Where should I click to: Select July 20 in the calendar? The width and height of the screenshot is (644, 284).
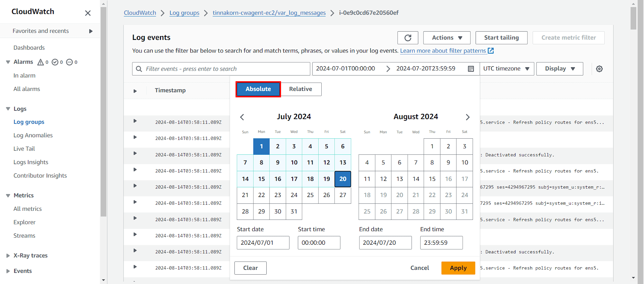343,179
